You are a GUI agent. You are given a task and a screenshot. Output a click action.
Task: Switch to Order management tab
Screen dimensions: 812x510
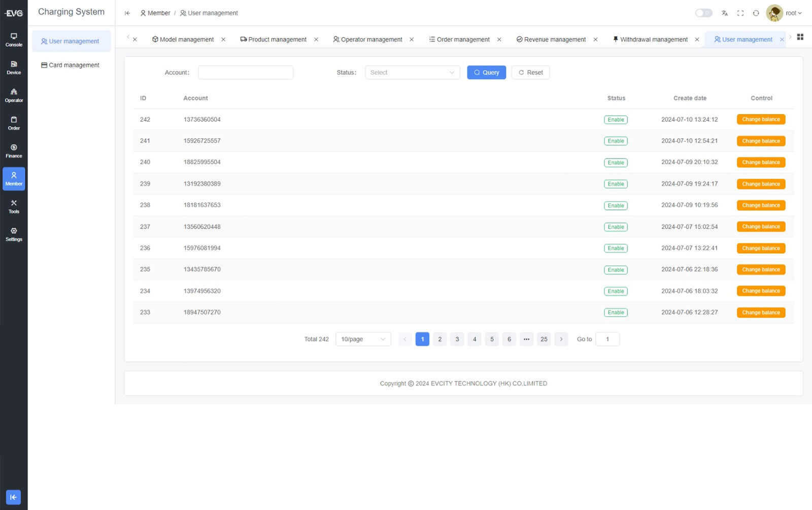pyautogui.click(x=459, y=40)
